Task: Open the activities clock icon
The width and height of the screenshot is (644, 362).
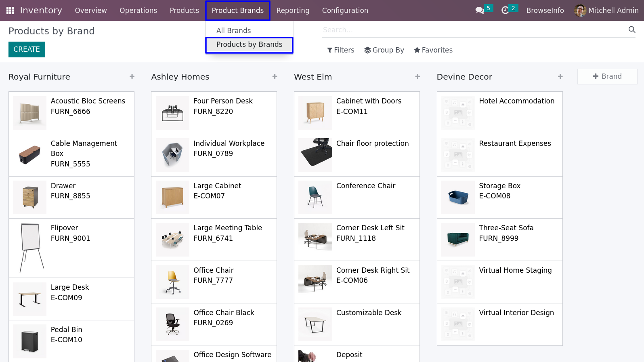Action: click(x=505, y=11)
